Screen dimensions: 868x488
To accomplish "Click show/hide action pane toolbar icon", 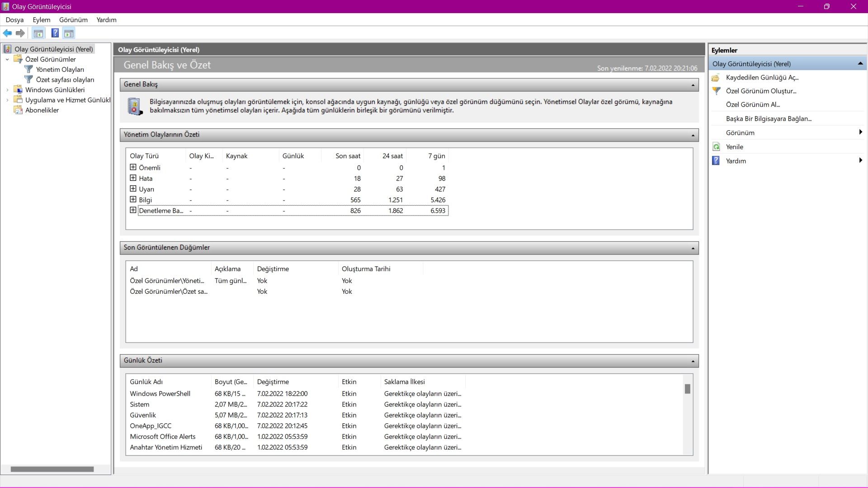I will [69, 33].
